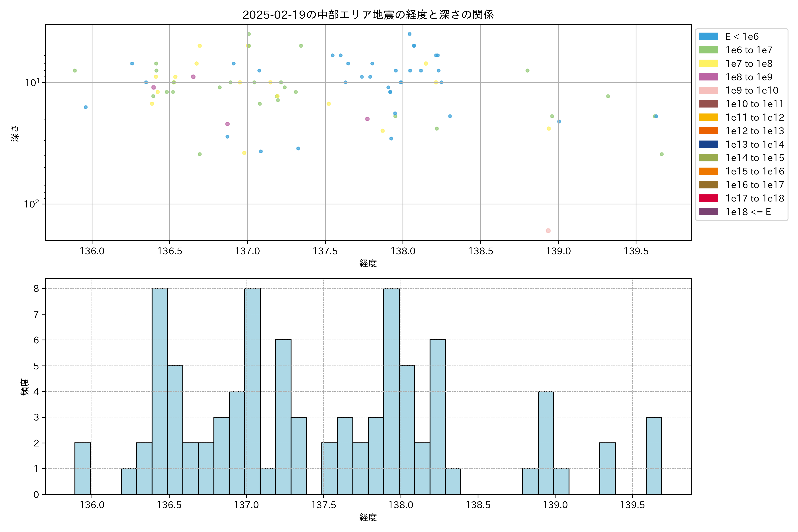Click the chart title at the top
This screenshot has height=532, width=798.
(x=368, y=15)
